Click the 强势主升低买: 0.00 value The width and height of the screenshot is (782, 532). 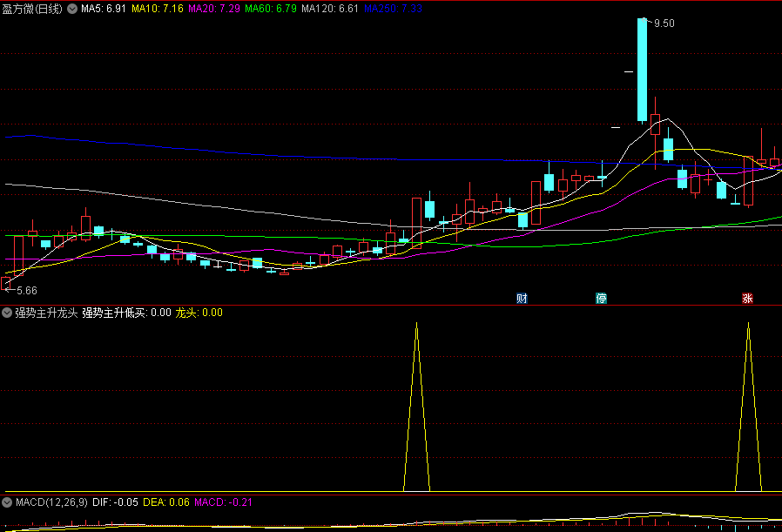click(x=126, y=313)
